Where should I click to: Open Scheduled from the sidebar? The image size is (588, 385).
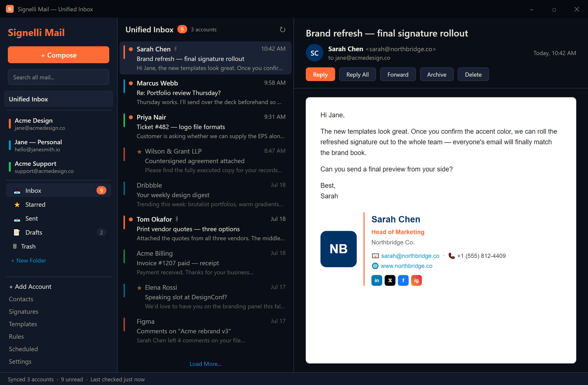[x=23, y=349]
